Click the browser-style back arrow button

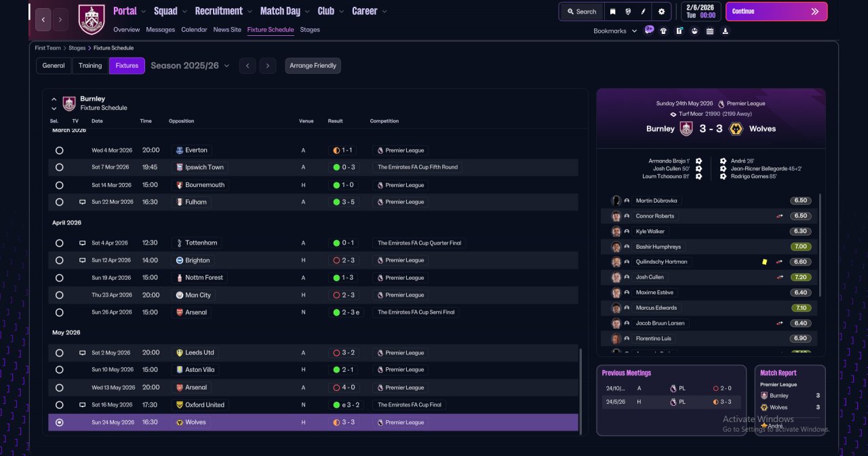(x=43, y=20)
